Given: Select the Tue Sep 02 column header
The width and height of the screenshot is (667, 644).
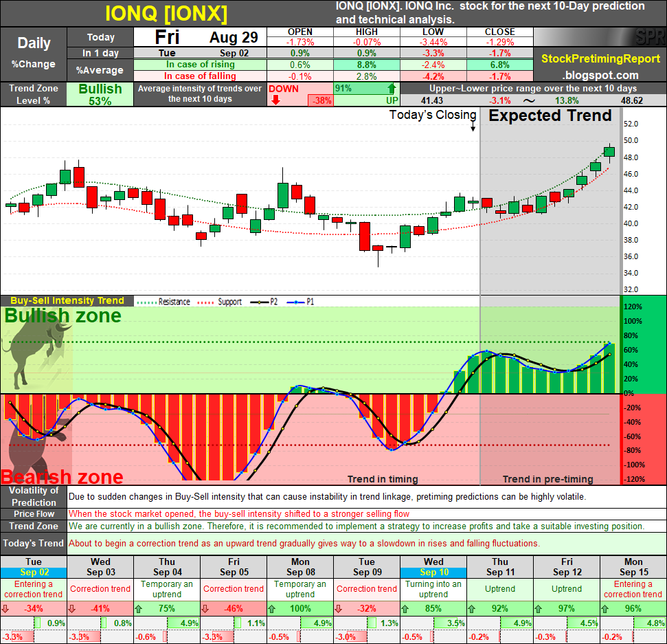Looking at the screenshot, I should pyautogui.click(x=34, y=567).
